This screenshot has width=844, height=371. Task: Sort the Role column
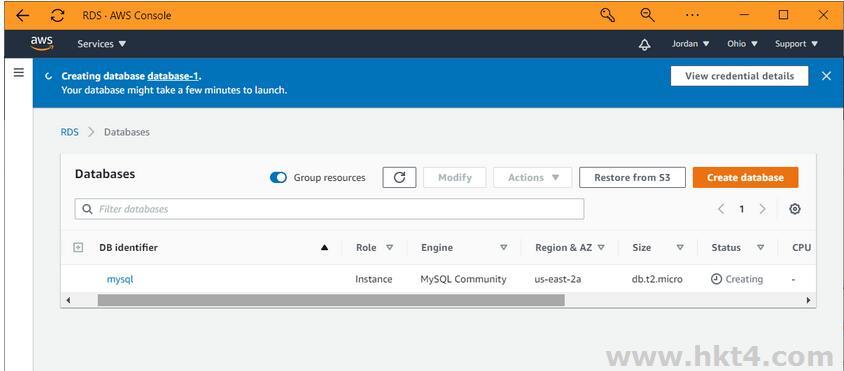coord(389,248)
